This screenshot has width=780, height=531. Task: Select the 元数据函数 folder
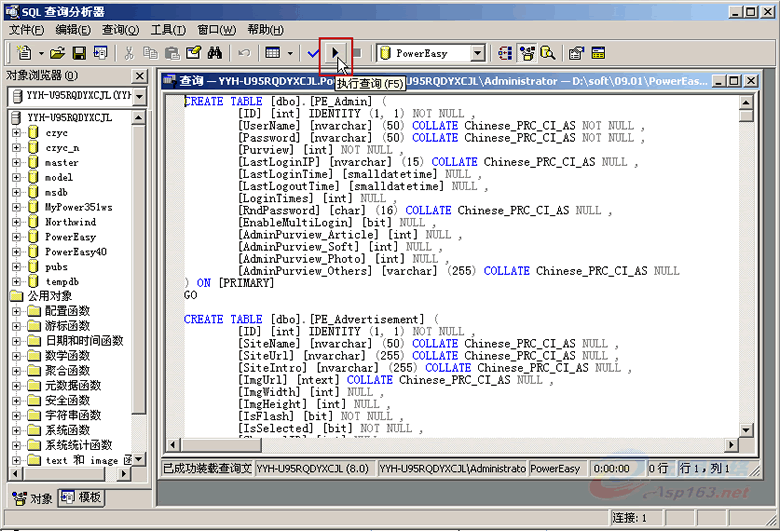coord(73,386)
